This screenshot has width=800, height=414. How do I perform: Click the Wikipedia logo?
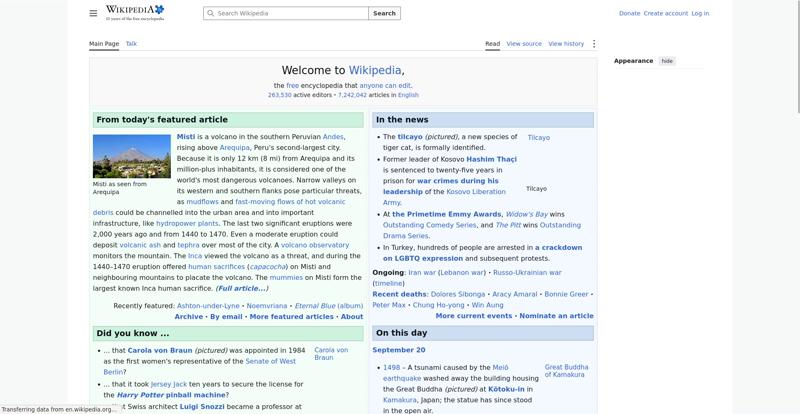[135, 13]
